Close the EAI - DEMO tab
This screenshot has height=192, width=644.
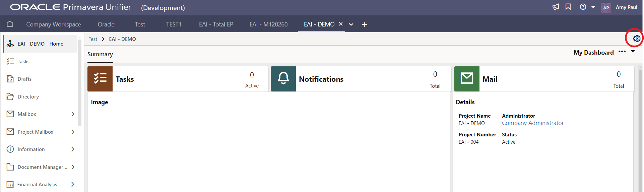340,24
